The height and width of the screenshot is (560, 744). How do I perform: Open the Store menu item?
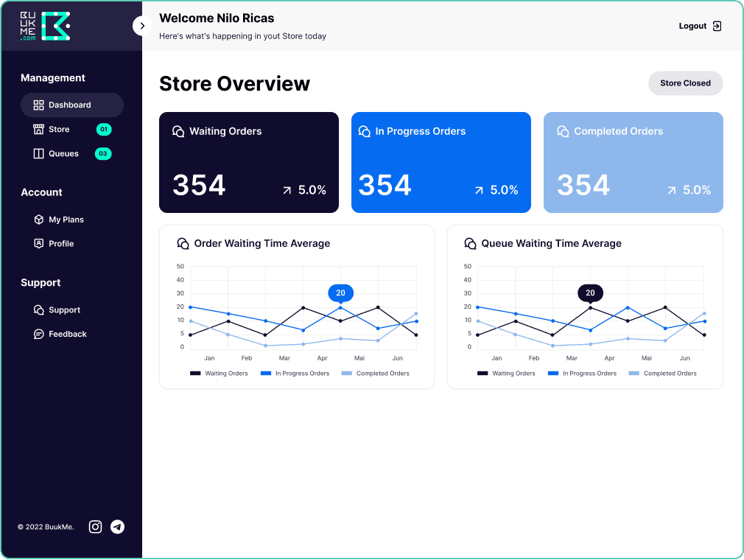coord(72,129)
